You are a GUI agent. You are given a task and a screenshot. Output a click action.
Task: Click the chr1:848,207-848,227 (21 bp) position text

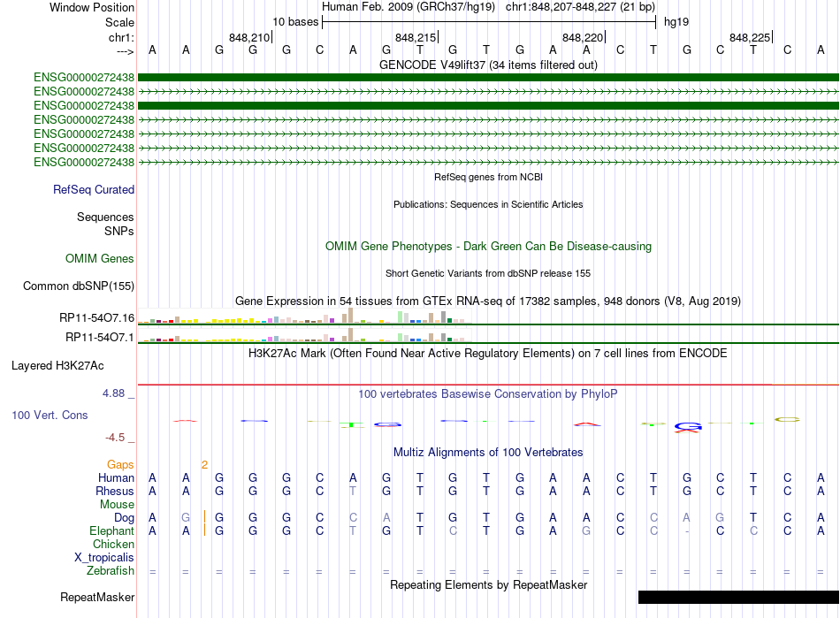click(x=580, y=7)
